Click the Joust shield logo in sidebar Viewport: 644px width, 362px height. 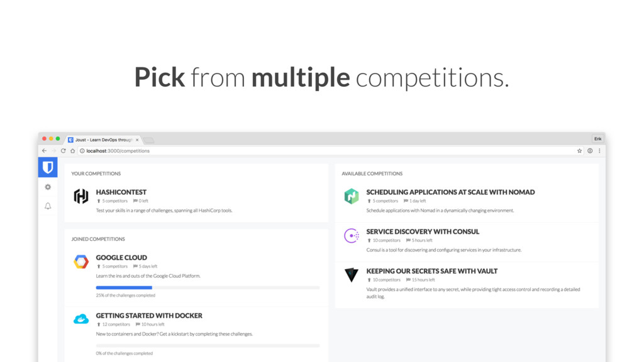coord(48,167)
